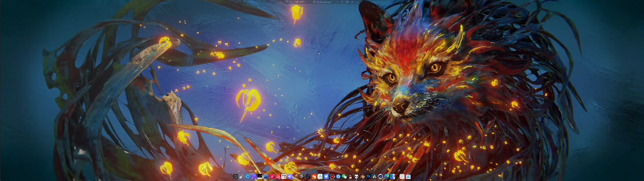Open the rocket icon in the dock
The width and height of the screenshot is (644, 181).
[241, 176]
